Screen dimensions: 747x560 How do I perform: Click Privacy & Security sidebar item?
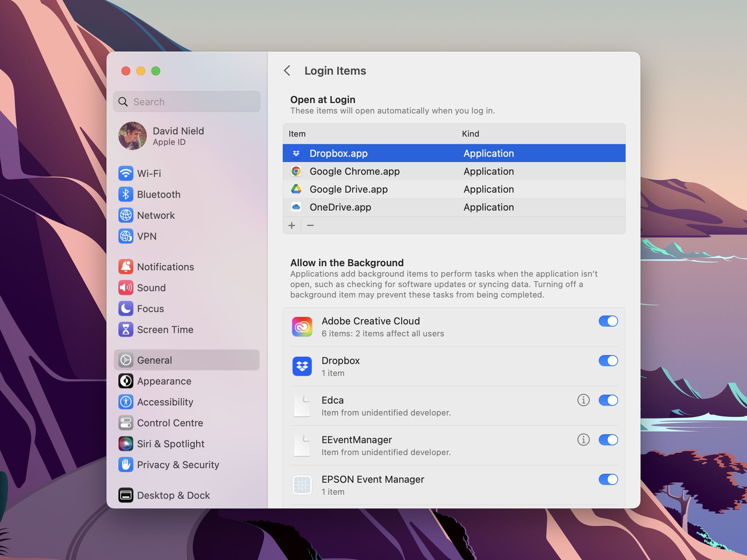(x=178, y=464)
